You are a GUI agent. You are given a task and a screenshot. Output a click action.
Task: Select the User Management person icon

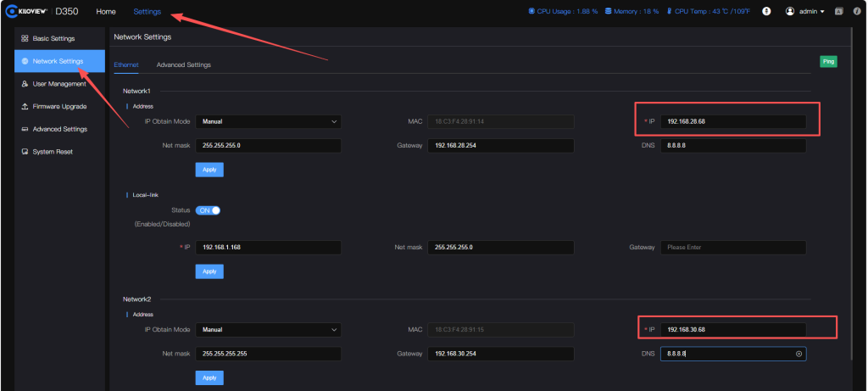click(25, 84)
